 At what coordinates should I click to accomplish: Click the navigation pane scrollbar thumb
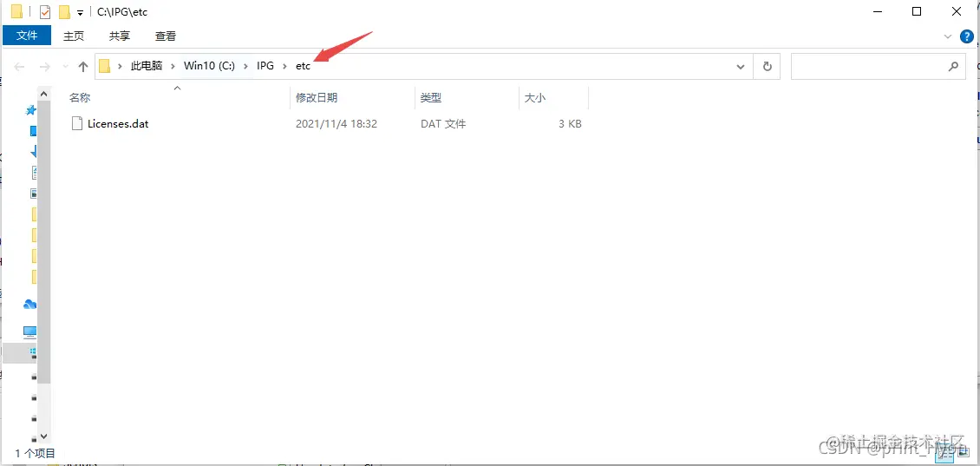click(43, 240)
